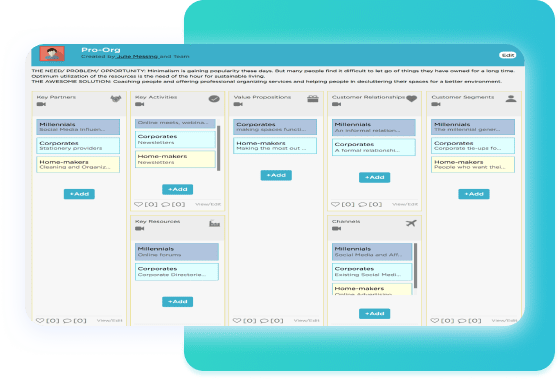Select the yellow Home-makers card in Key Partners
This screenshot has height=379, width=559.
pyautogui.click(x=78, y=164)
